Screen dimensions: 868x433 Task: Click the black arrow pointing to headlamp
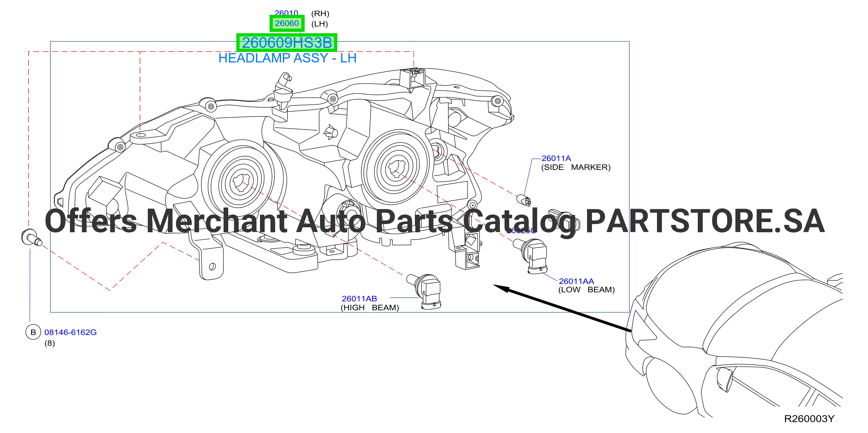tap(562, 308)
